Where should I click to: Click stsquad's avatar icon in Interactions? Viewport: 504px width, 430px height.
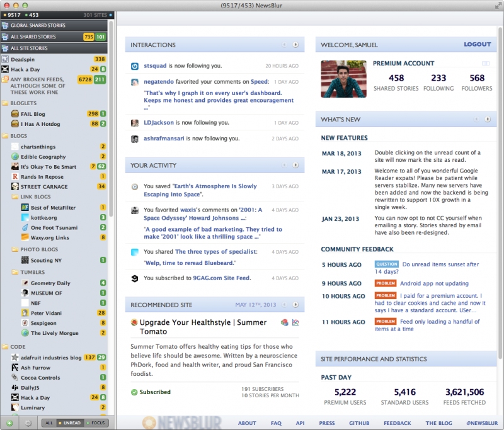pos(135,66)
